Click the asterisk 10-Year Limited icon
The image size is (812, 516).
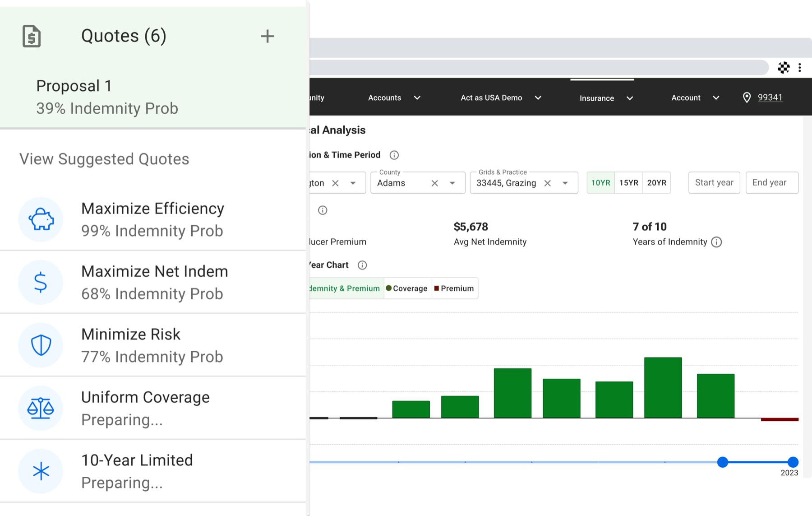tap(41, 471)
